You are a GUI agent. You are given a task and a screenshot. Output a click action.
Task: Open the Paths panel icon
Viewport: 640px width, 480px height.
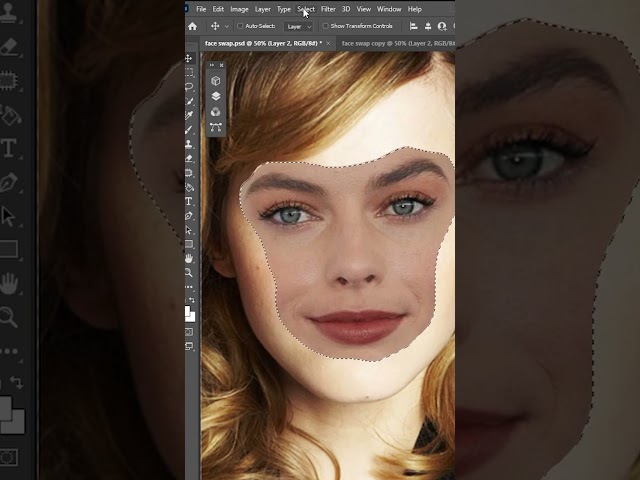[216, 127]
